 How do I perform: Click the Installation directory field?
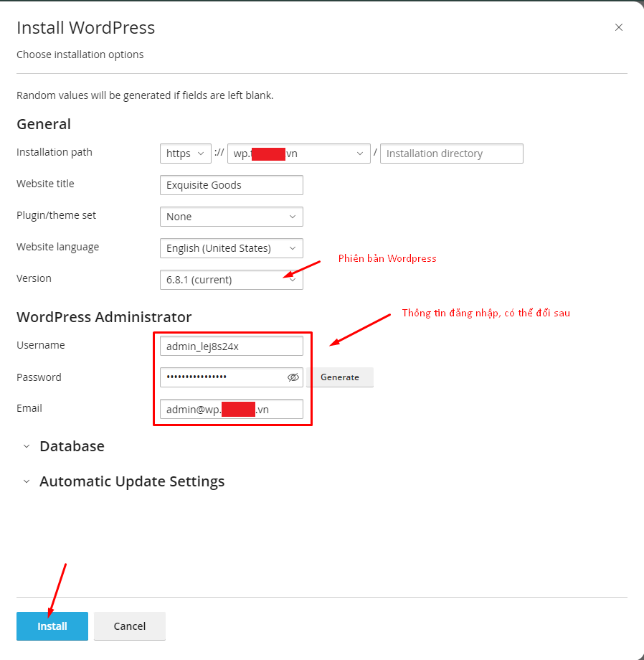tap(451, 154)
